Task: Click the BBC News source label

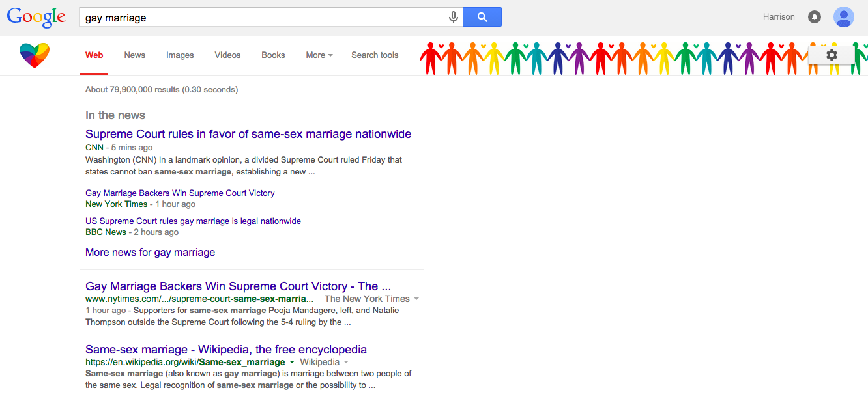Action: tap(106, 232)
